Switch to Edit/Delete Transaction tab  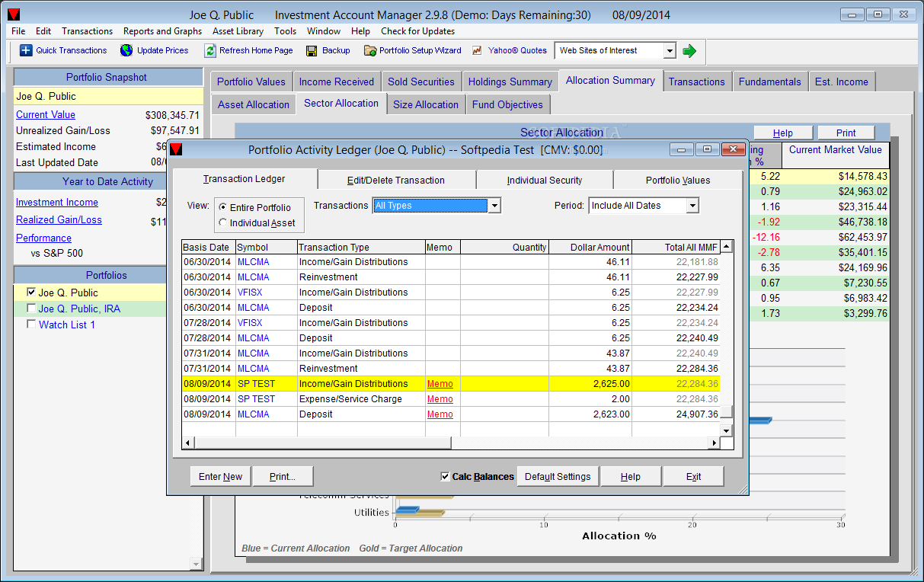396,180
